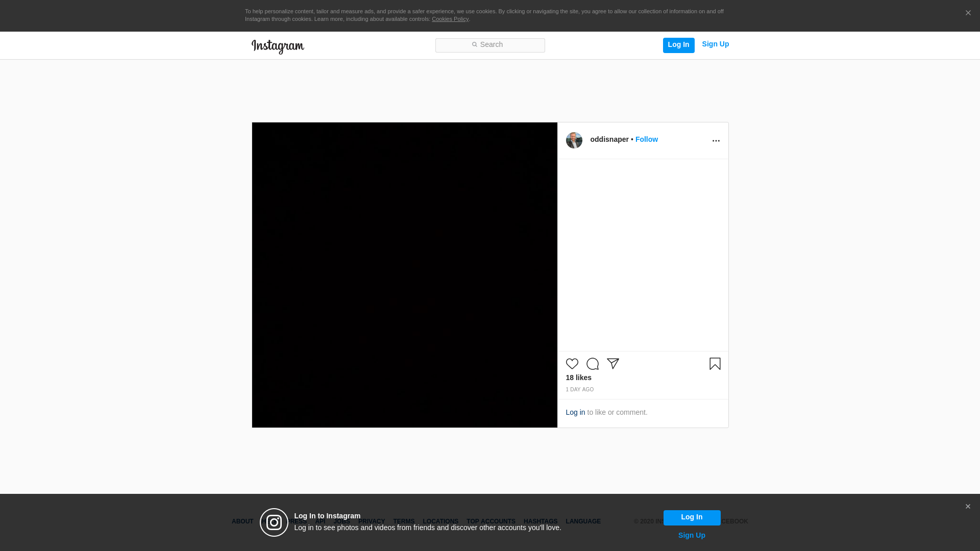Screen dimensions: 980x551
Task: Open the top Sign Up link
Action: pos(715,44)
